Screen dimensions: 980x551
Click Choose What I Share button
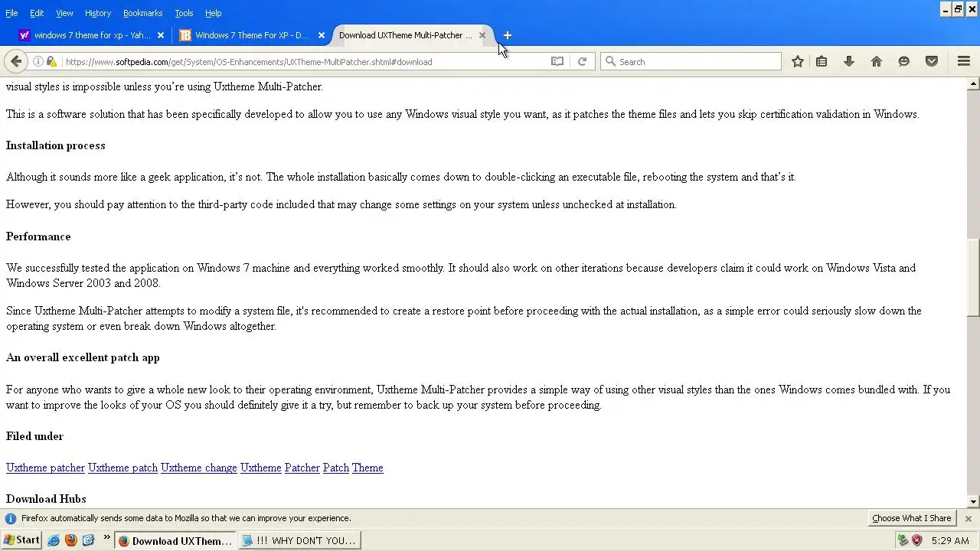[x=912, y=518]
